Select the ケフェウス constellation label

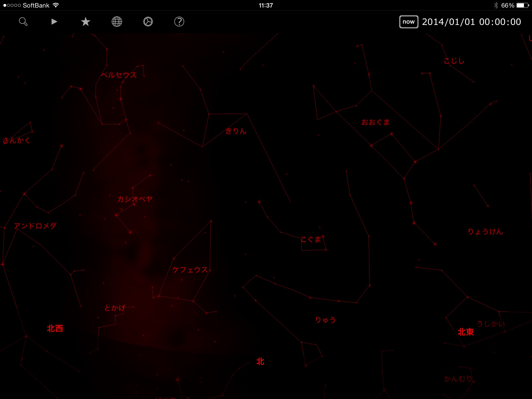coord(190,270)
